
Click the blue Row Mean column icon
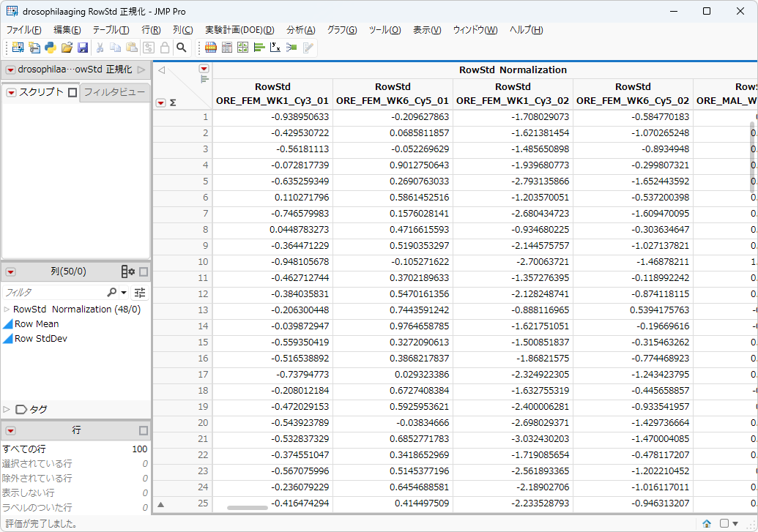(x=8, y=323)
